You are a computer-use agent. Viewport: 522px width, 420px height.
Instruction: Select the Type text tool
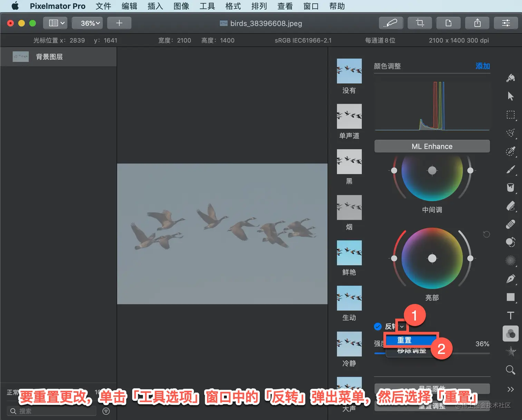(x=511, y=315)
